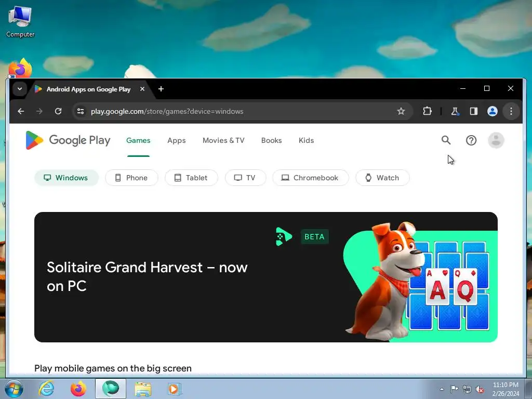View site information icon in address bar
532x399 pixels.
click(81, 111)
